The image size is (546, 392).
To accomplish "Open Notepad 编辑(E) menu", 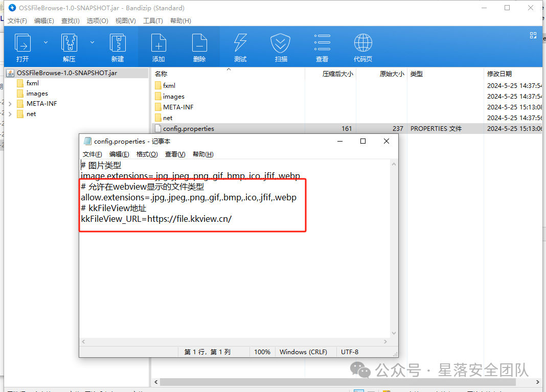I will pos(119,154).
